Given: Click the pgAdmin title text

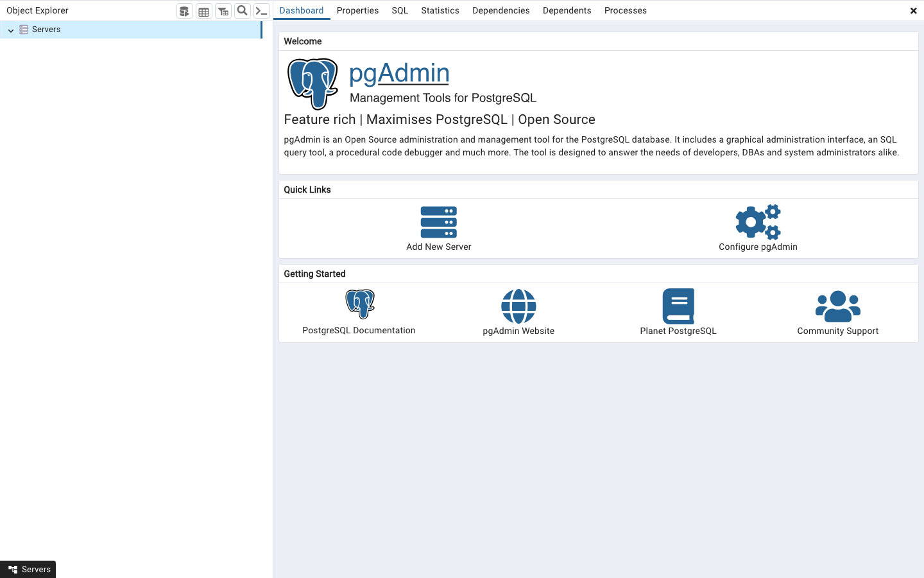Looking at the screenshot, I should pyautogui.click(x=399, y=73).
